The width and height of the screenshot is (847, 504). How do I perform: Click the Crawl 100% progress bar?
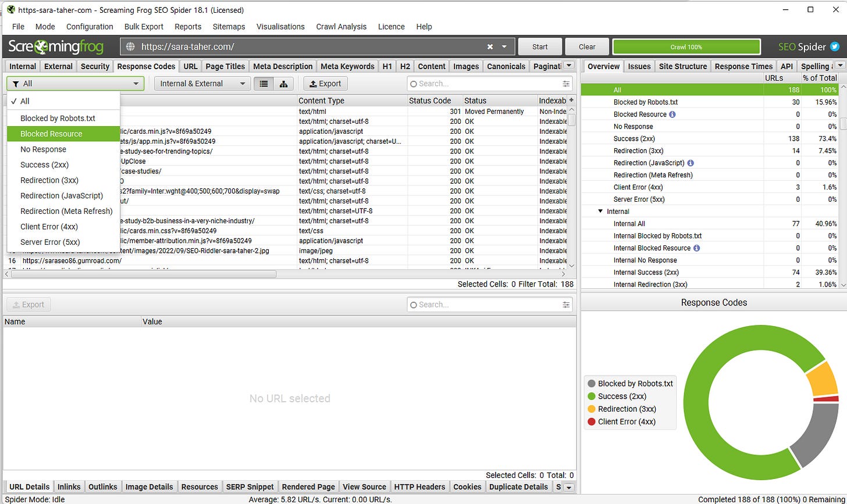click(686, 47)
